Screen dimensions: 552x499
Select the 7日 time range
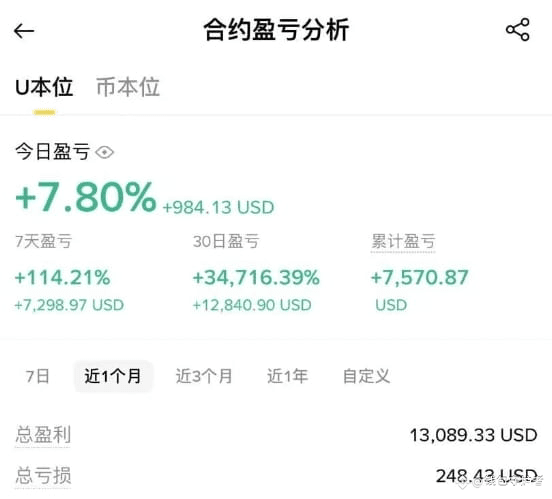coord(37,376)
